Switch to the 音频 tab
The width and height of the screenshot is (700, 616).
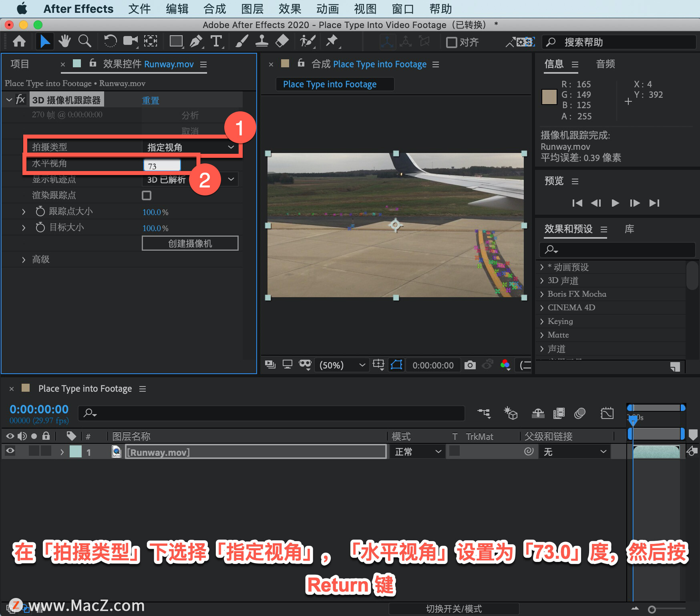pyautogui.click(x=605, y=64)
